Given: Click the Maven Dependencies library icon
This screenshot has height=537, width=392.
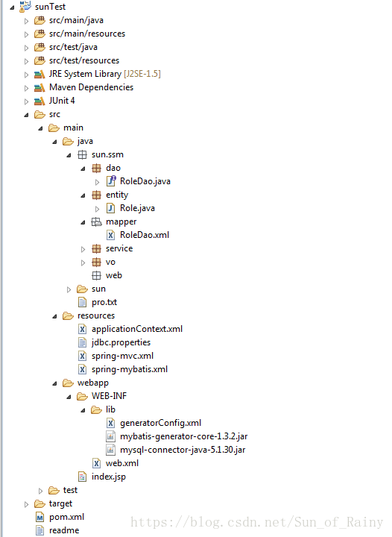Looking at the screenshot, I should tap(39, 88).
